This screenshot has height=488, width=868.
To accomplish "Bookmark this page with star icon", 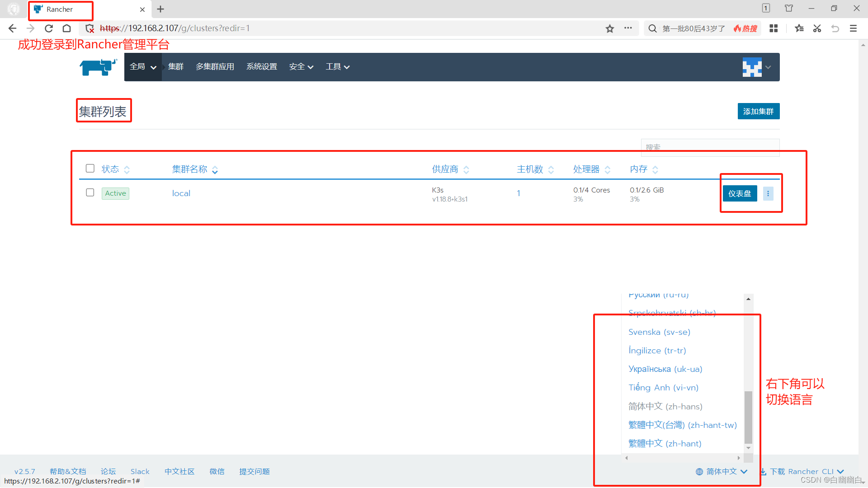I will pyautogui.click(x=610, y=28).
